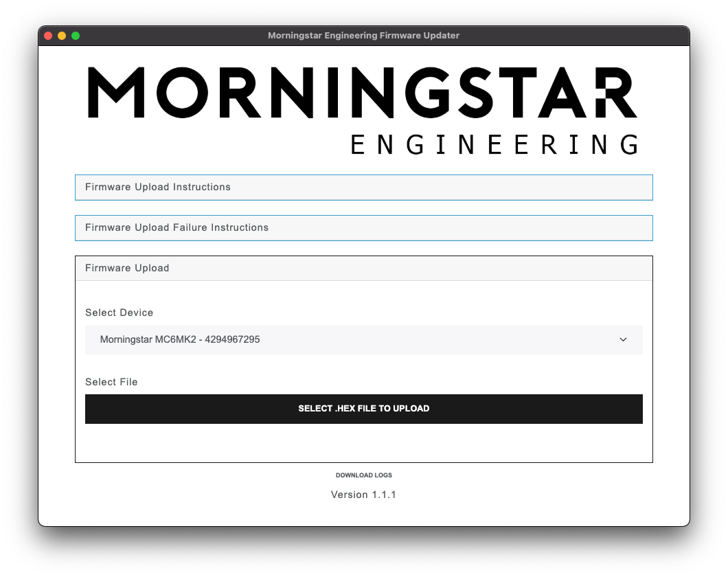Minimize the window with yellow button
The image size is (728, 577).
62,36
